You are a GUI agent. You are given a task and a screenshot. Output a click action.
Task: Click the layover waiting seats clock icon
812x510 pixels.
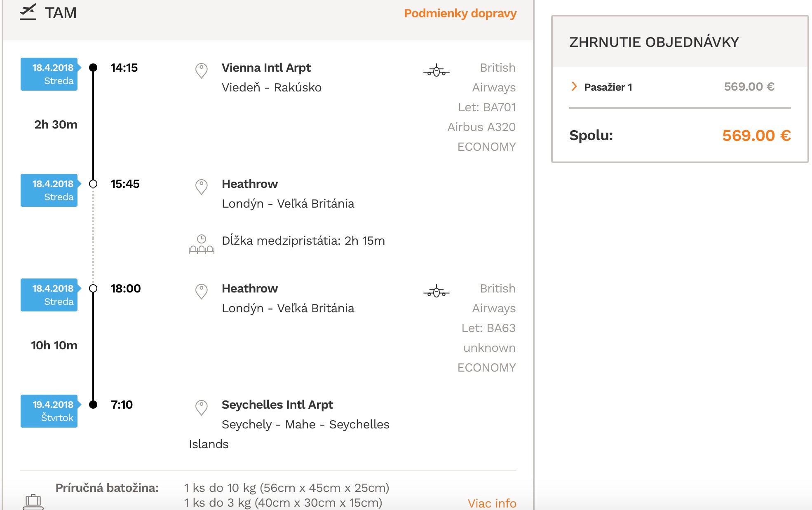coord(202,244)
